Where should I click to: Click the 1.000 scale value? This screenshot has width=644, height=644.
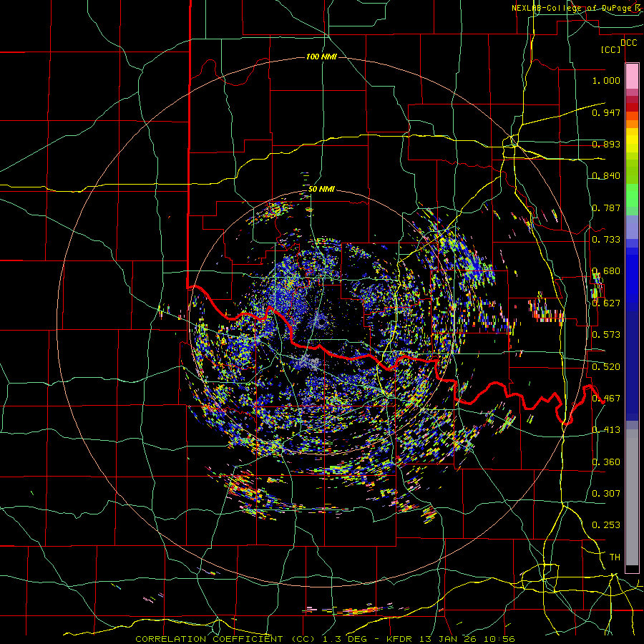click(x=606, y=80)
